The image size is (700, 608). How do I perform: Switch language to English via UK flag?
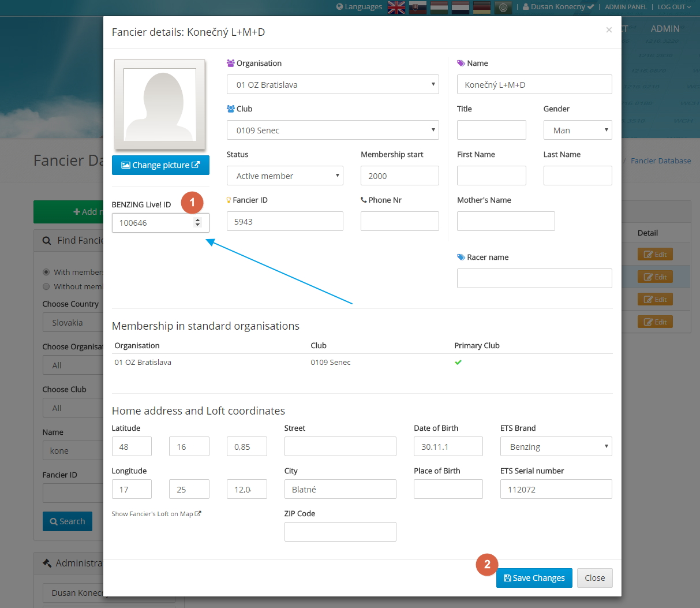tap(396, 8)
